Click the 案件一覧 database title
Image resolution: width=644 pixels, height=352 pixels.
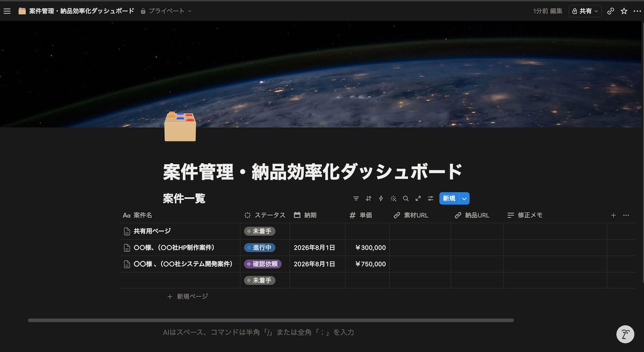click(184, 198)
